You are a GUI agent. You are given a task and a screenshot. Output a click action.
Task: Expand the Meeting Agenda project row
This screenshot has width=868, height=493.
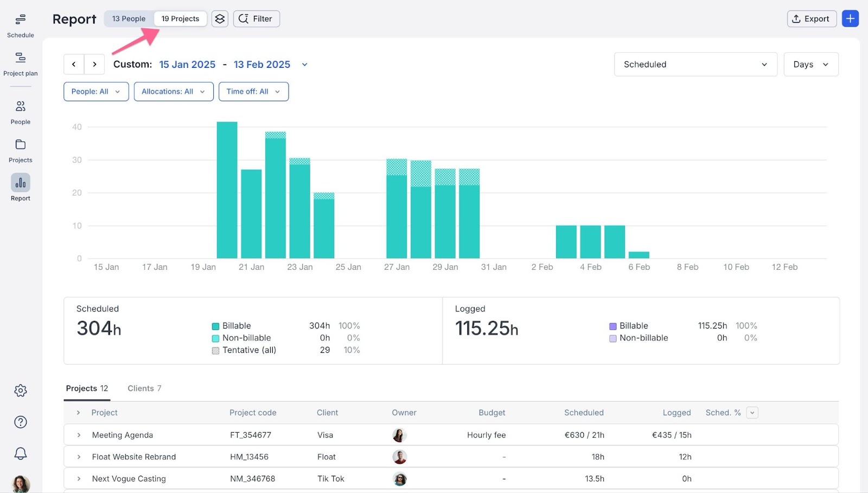click(79, 435)
